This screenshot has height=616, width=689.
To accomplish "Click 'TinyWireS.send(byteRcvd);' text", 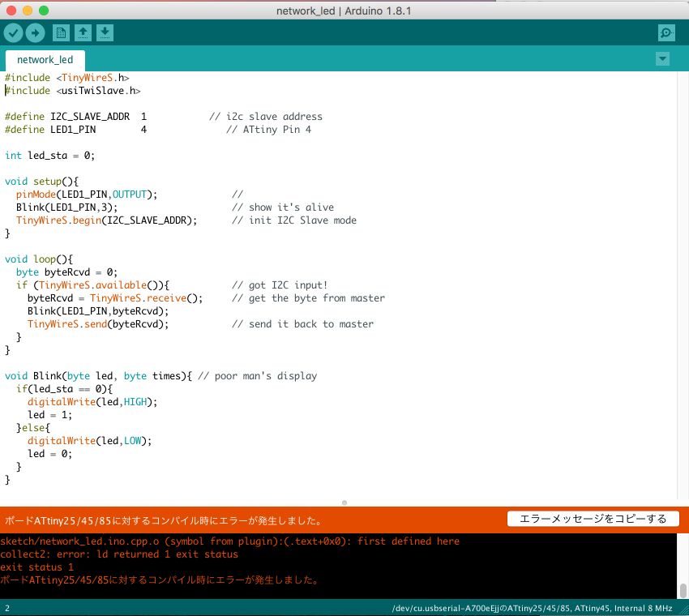I will coord(98,324).
